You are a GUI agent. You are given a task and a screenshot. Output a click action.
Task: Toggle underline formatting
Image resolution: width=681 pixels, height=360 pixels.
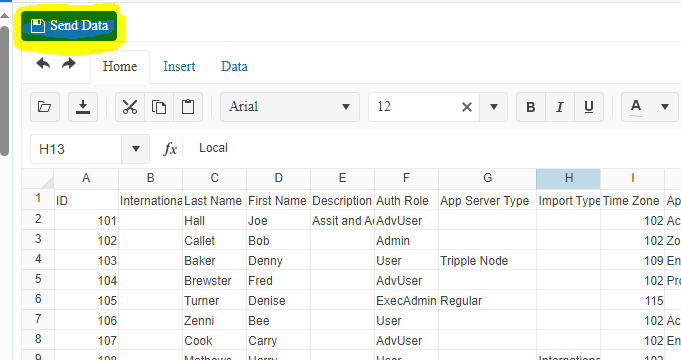click(x=589, y=107)
